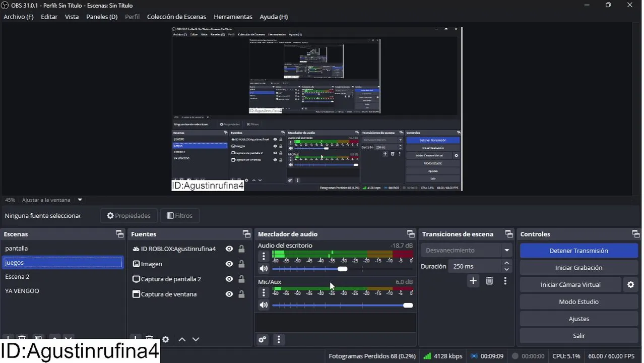The image size is (644, 363).
Task: Unlock the Imagen source
Action: click(241, 264)
